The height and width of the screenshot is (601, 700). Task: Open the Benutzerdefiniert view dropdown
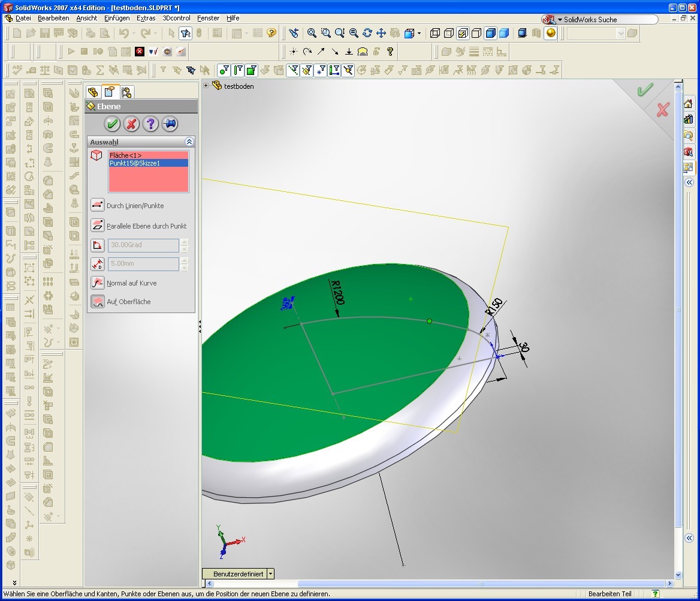coord(271,574)
